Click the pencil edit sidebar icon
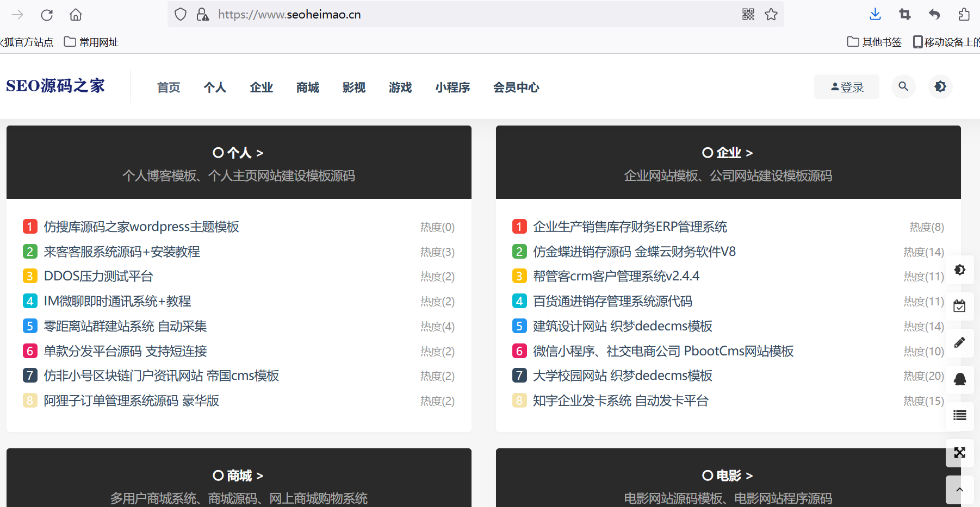 960,342
